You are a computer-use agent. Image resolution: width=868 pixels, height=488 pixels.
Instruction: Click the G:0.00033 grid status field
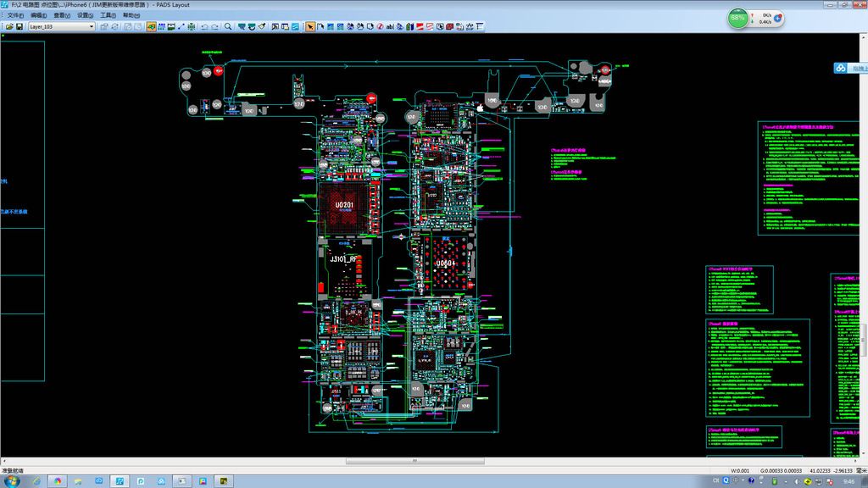coord(781,471)
